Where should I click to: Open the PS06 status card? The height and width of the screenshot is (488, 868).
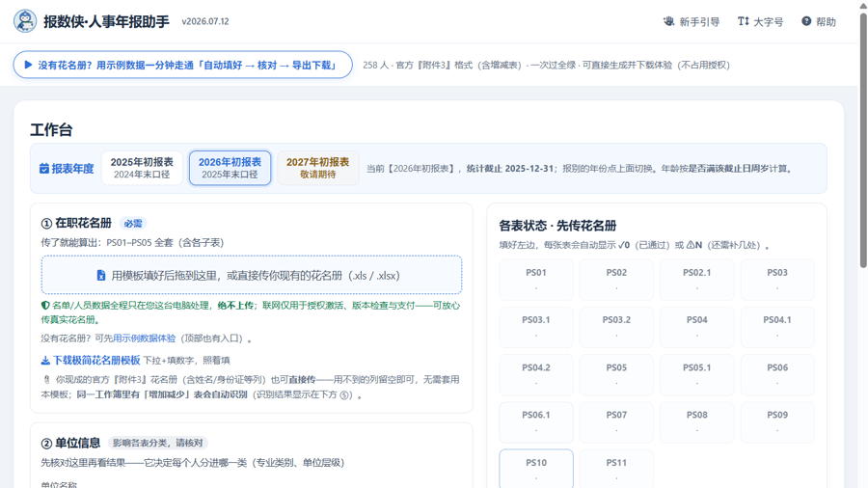pyautogui.click(x=777, y=374)
